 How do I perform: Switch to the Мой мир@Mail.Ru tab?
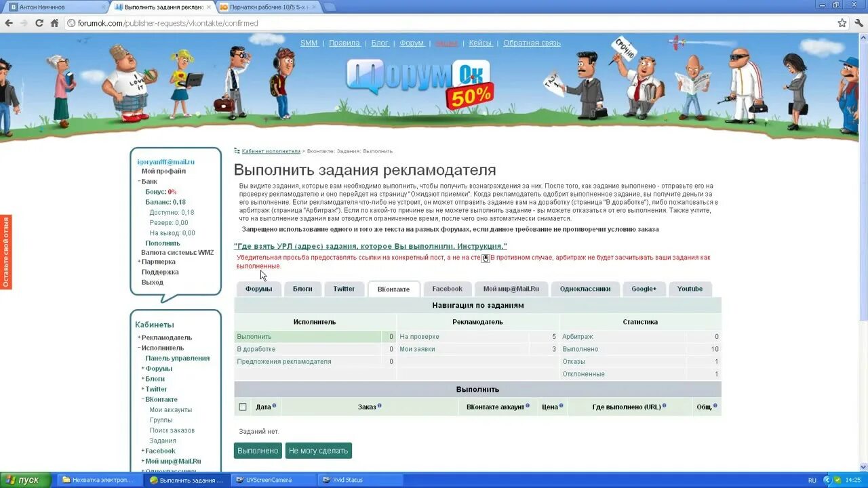point(511,289)
